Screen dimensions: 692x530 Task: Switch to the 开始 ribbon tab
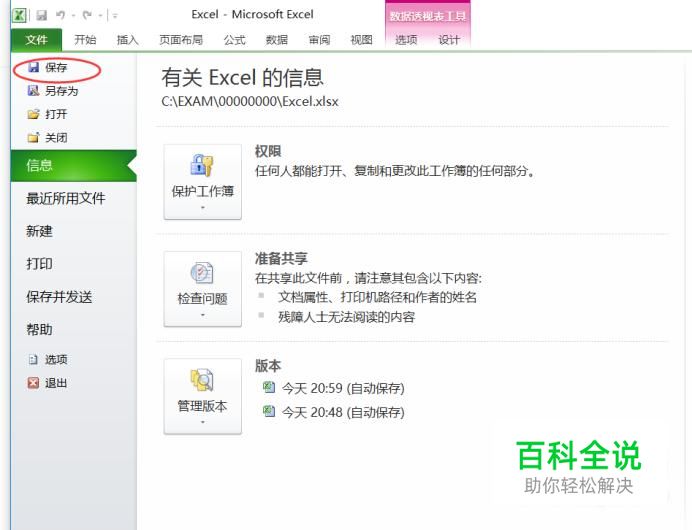pyautogui.click(x=85, y=40)
